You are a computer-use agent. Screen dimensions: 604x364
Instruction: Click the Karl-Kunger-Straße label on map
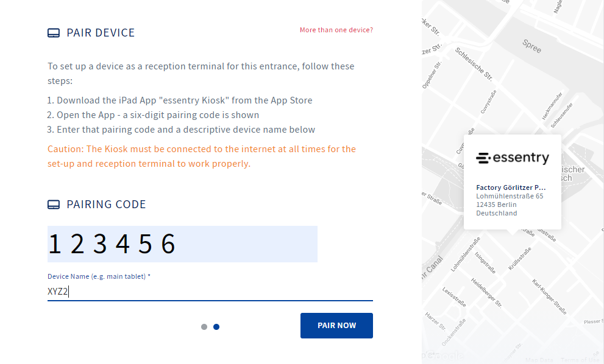click(549, 296)
